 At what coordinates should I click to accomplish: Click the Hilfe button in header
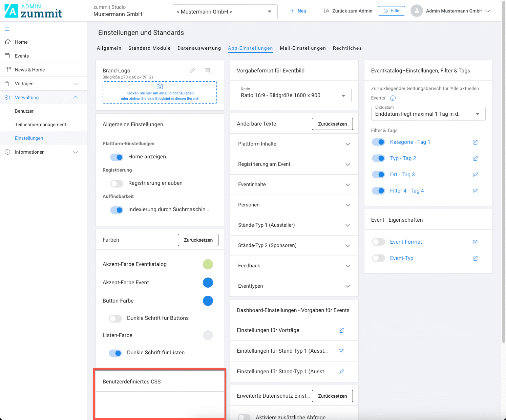click(x=391, y=11)
